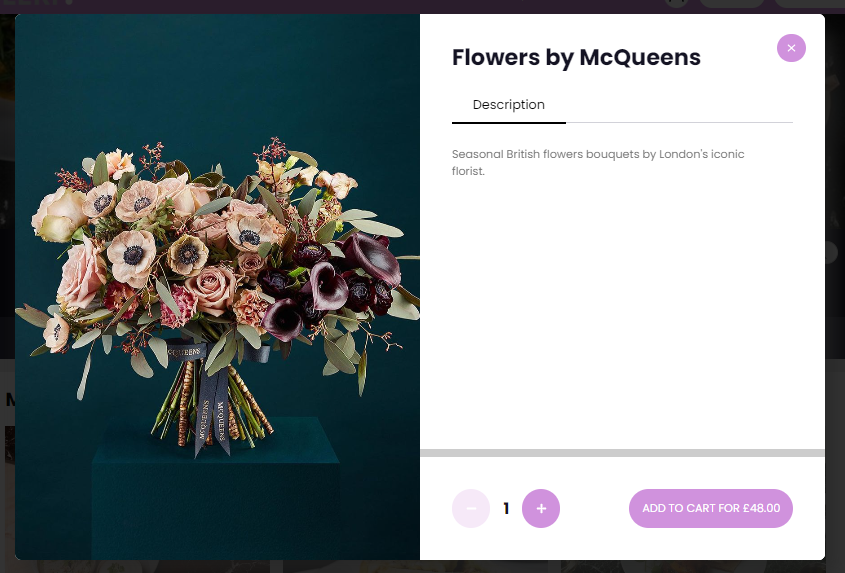
Task: Decrease quantity with the minus button
Action: coord(470,508)
